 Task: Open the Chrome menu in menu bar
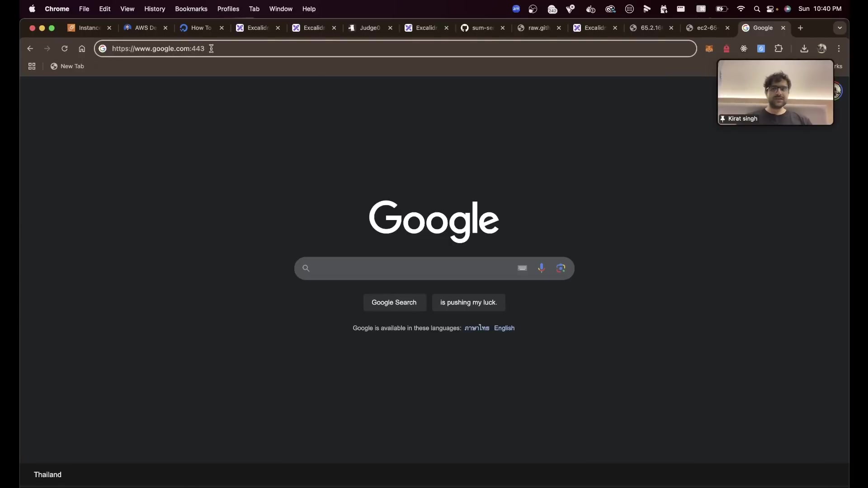point(57,9)
